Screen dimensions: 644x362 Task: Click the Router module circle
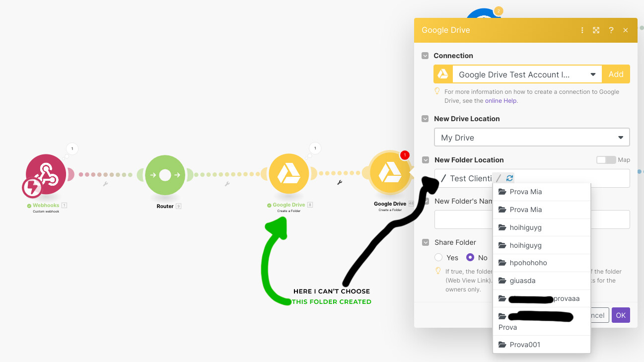point(165,175)
